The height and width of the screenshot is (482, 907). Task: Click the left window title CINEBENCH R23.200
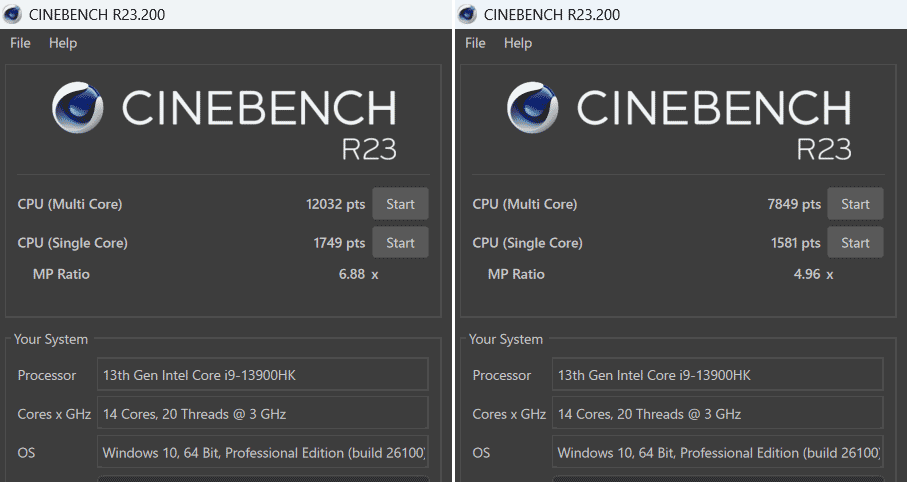click(97, 15)
